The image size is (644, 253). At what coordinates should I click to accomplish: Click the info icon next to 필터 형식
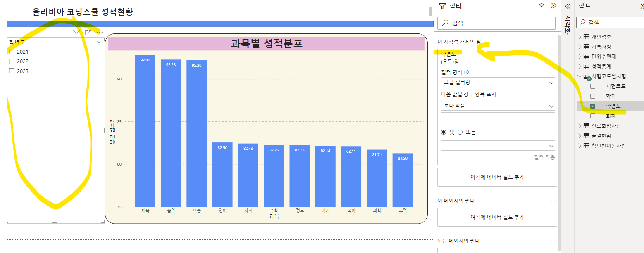coord(466,72)
